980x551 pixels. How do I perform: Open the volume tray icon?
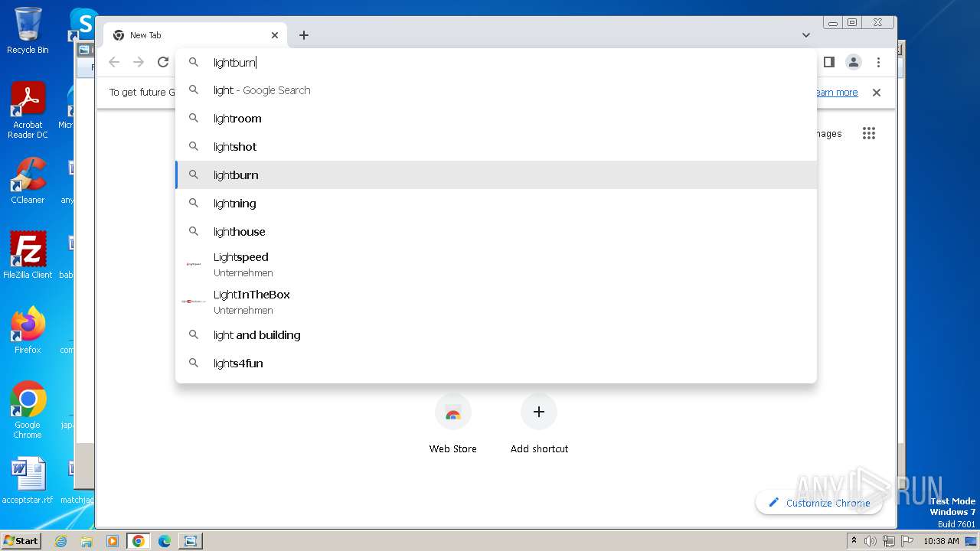coord(871,541)
